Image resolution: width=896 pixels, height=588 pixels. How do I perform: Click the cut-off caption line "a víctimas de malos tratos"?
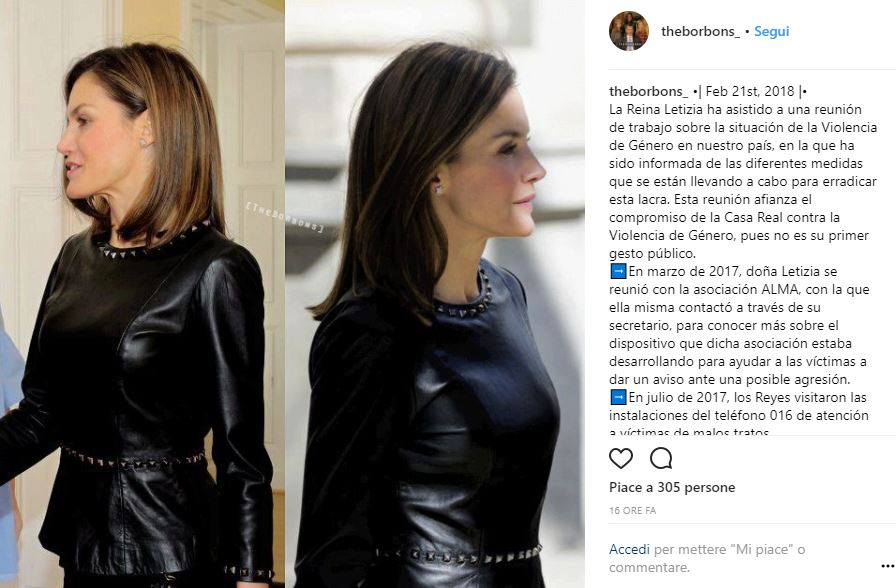(689, 431)
